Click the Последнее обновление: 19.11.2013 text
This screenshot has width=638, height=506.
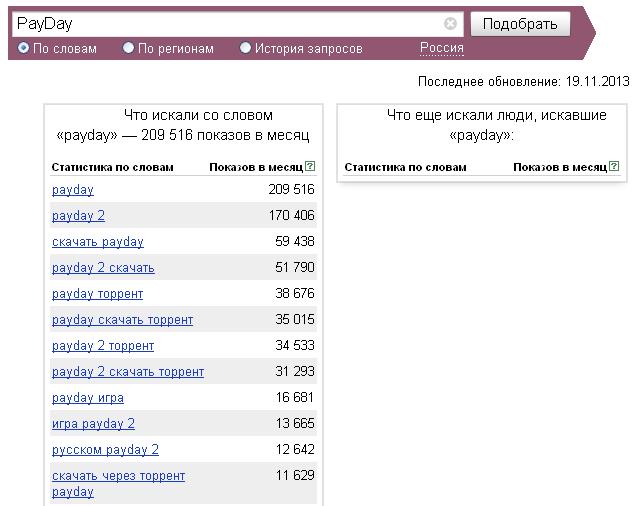(x=524, y=82)
